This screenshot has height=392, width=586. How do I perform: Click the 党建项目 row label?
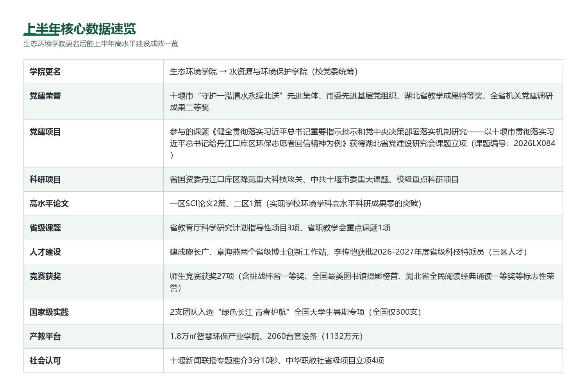coord(45,132)
